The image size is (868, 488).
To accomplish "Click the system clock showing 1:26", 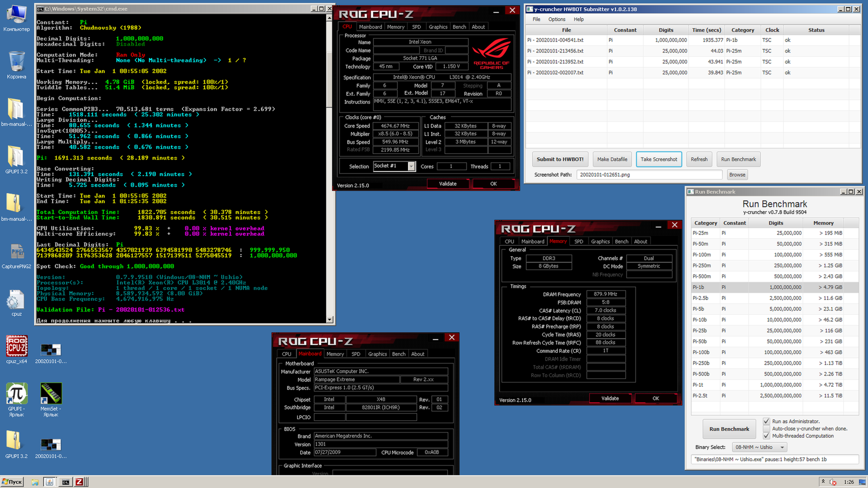I will pos(849,482).
